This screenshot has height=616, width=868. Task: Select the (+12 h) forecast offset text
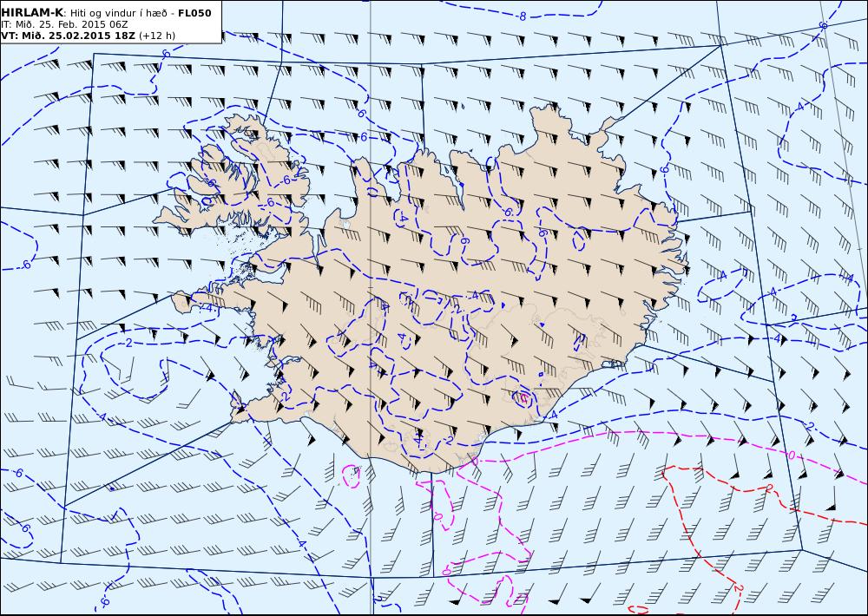point(156,36)
